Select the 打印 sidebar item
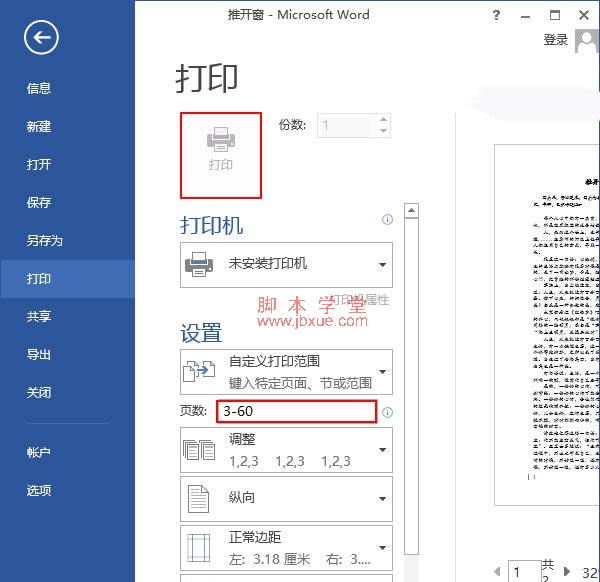Image resolution: width=600 pixels, height=582 pixels. click(x=67, y=279)
